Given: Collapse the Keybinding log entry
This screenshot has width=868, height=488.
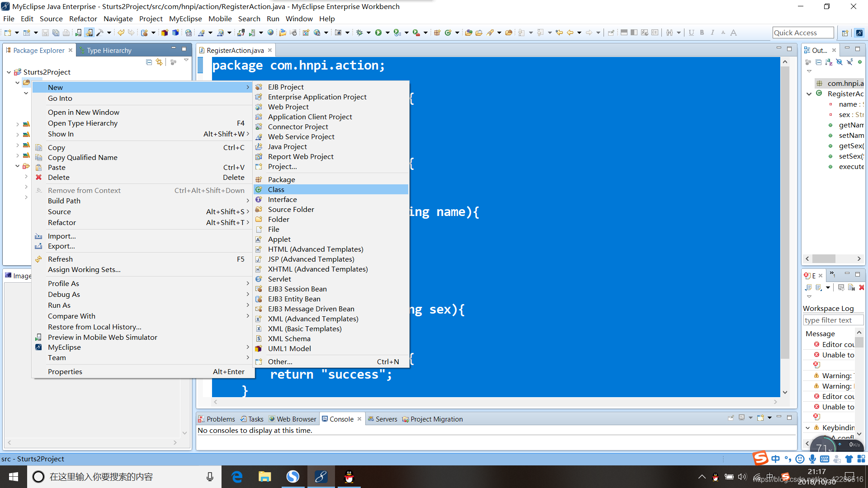Looking at the screenshot, I should point(807,427).
